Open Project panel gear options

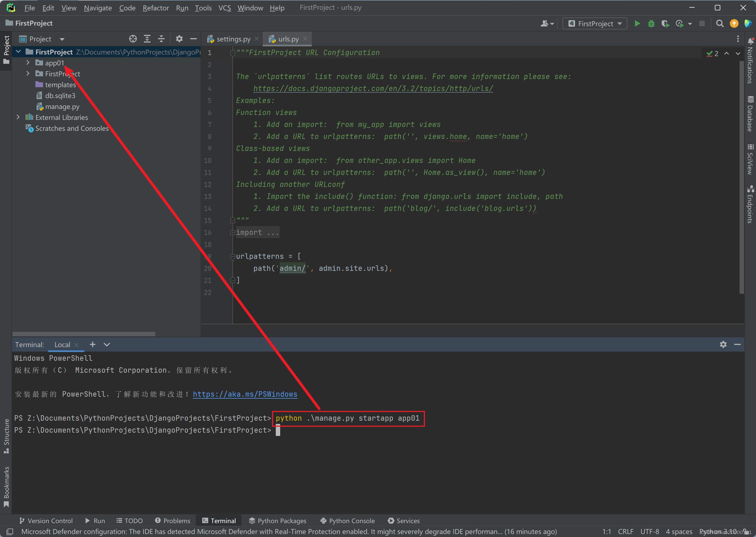(x=179, y=39)
